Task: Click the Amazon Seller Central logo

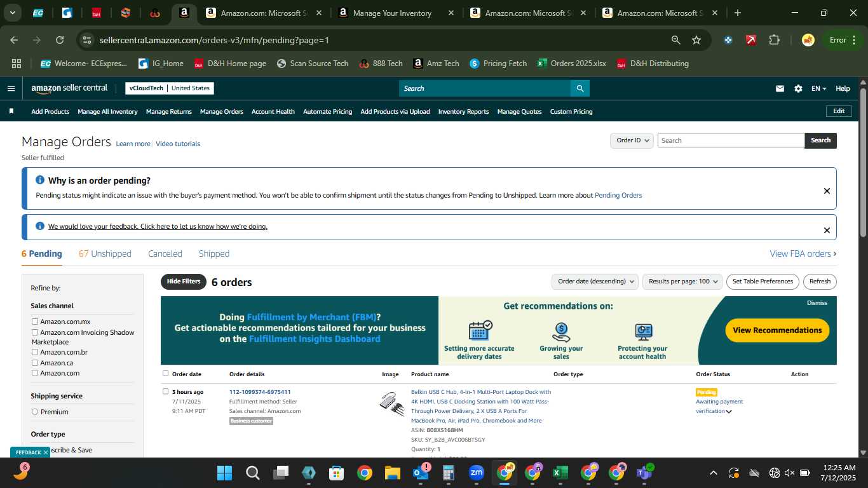Action: 69,88
